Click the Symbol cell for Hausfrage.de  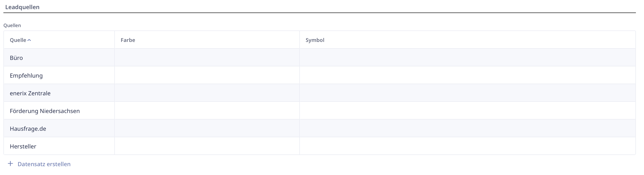pyautogui.click(x=467, y=129)
